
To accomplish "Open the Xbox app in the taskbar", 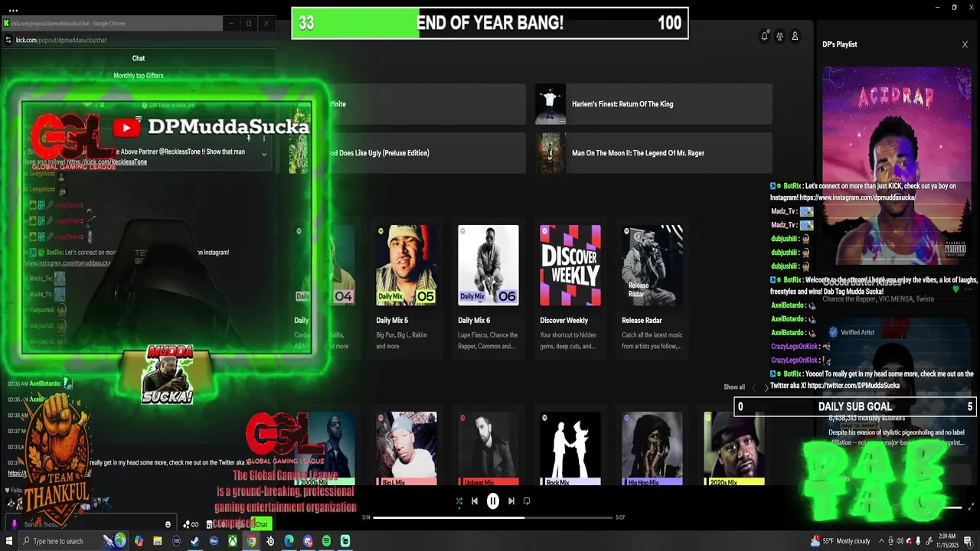I will coord(233,541).
